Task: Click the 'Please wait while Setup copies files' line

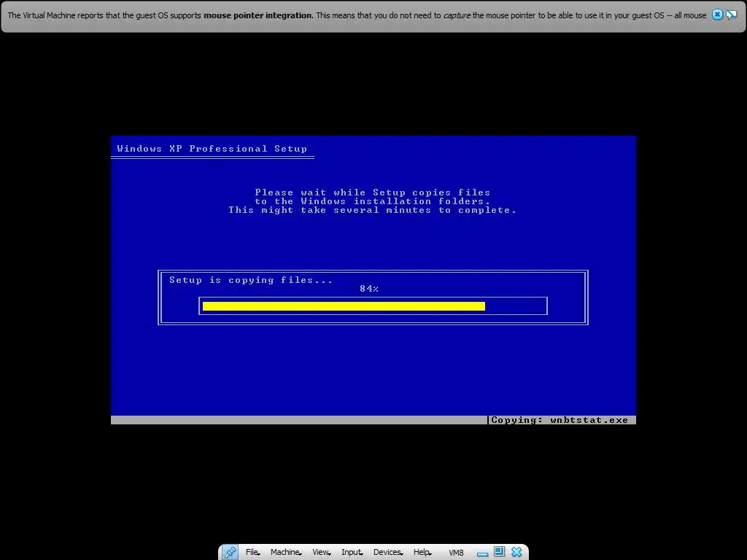Action: click(373, 192)
